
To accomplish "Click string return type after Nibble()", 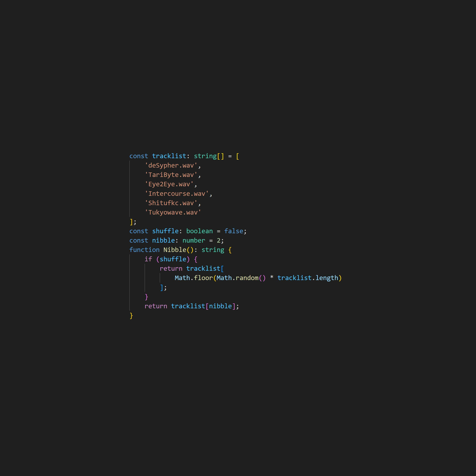I will tap(213, 250).
